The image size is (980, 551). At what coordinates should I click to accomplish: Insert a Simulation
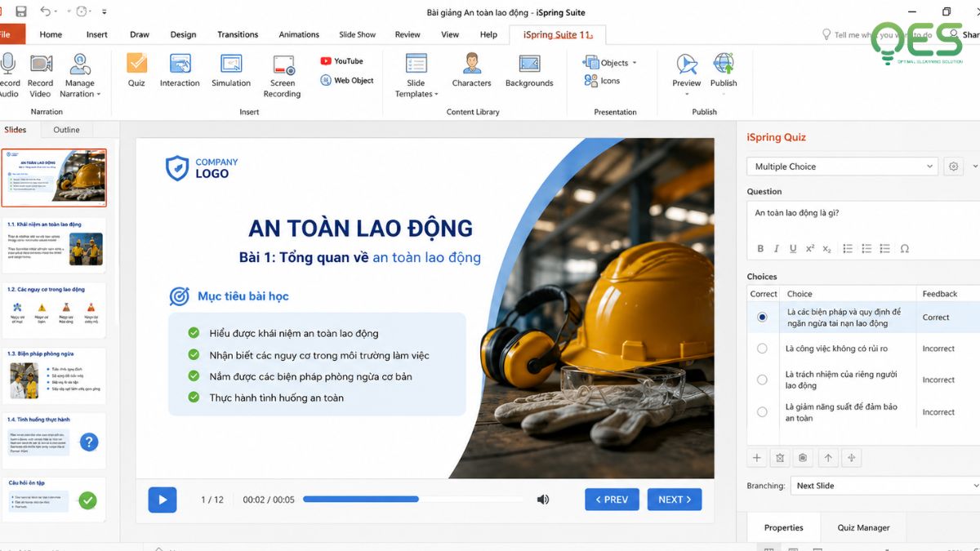click(231, 70)
